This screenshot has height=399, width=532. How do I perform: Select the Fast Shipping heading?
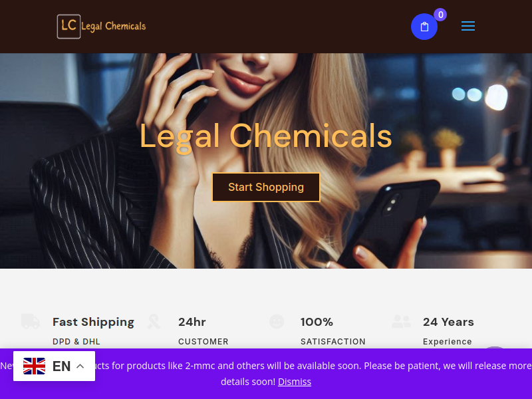(x=93, y=322)
